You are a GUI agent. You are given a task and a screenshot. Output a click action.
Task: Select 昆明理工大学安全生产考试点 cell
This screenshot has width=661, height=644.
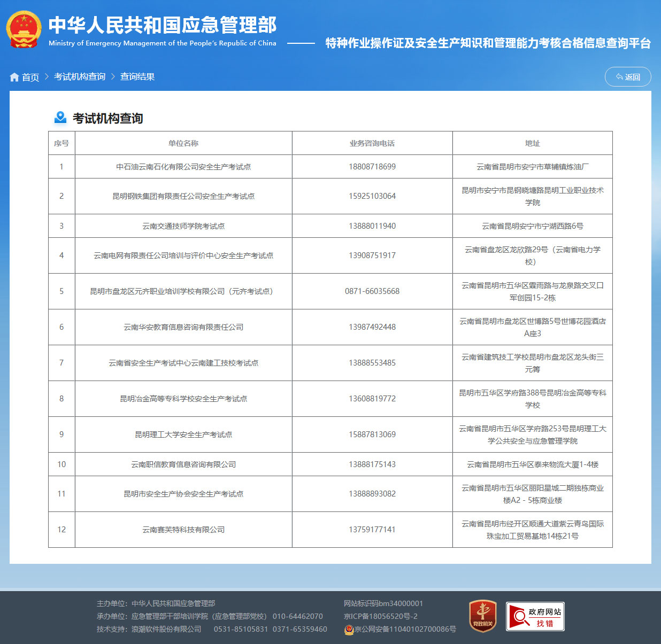click(x=183, y=434)
